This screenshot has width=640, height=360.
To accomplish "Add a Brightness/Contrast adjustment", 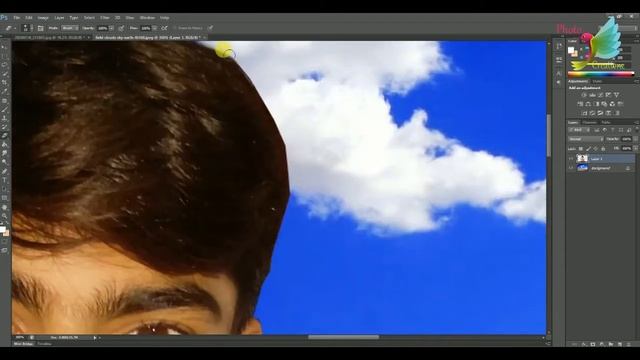I will (x=584, y=95).
